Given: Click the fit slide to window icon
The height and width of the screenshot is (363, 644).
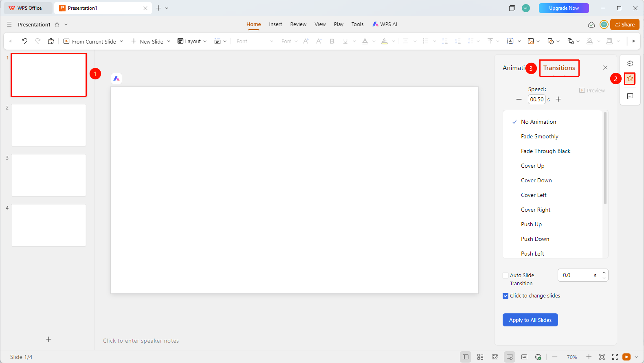Looking at the screenshot, I should [x=602, y=357].
